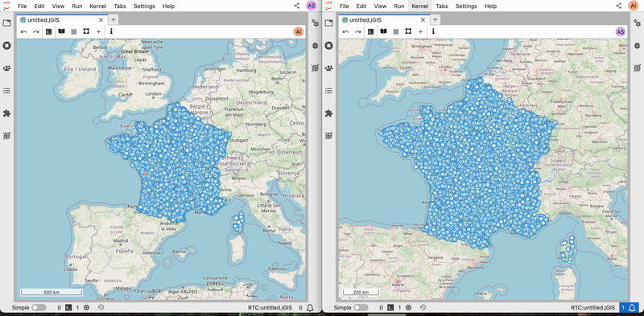The image size is (644, 316).
Task: Click share icon in left window header
Action: [x=296, y=6]
